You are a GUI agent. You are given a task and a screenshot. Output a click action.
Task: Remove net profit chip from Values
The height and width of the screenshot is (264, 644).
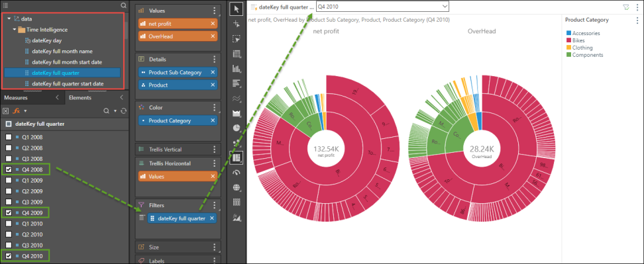pos(213,24)
